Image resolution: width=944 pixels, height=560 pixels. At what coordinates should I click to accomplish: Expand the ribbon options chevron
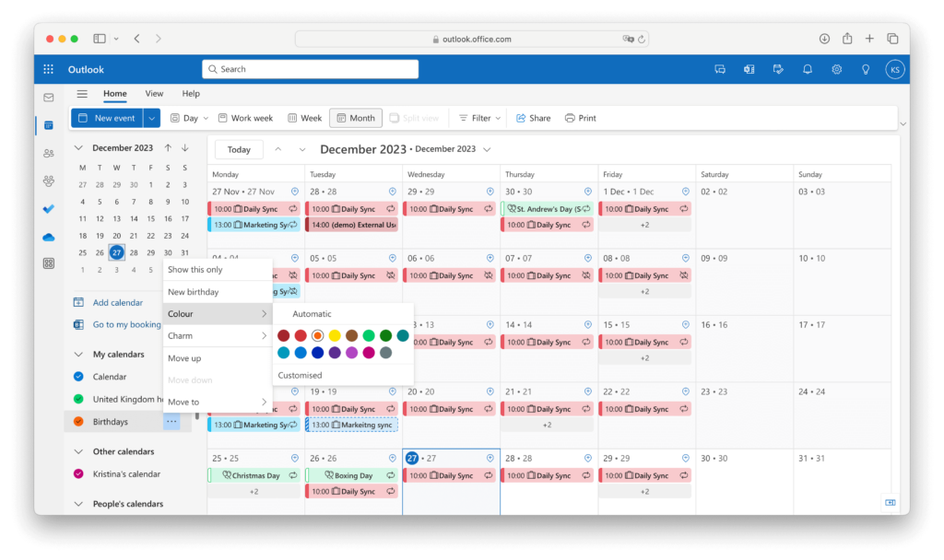point(903,124)
